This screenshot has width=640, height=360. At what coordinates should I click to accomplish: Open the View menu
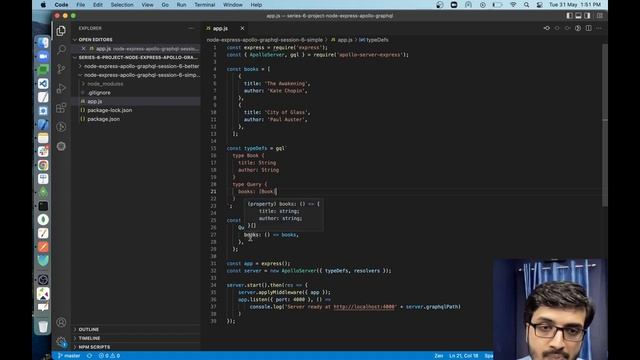click(147, 5)
